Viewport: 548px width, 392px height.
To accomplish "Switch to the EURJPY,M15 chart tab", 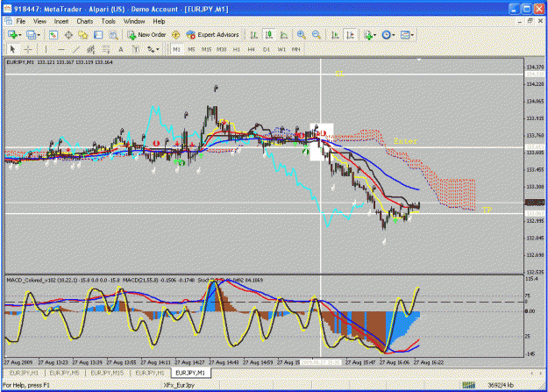I will [x=107, y=373].
